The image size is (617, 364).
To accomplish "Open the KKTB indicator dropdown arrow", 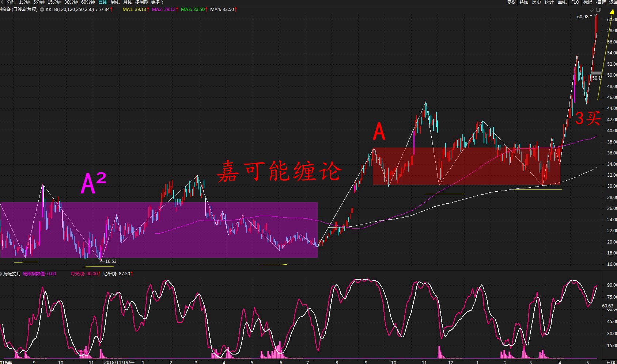I will [x=42, y=9].
